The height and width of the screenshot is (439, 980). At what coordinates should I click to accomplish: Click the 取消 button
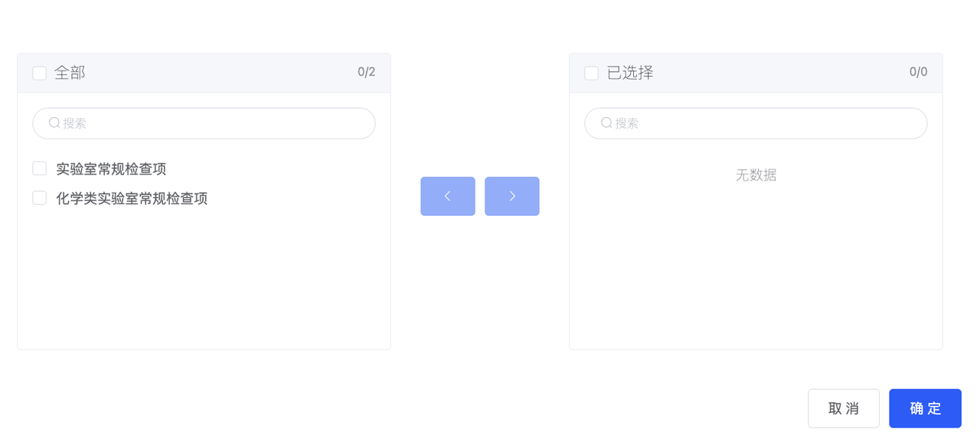click(x=844, y=408)
